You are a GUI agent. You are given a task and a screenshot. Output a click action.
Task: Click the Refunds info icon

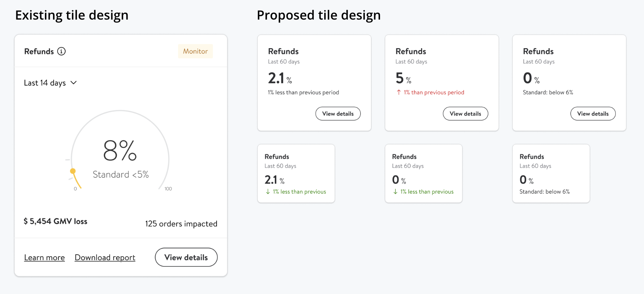click(62, 51)
